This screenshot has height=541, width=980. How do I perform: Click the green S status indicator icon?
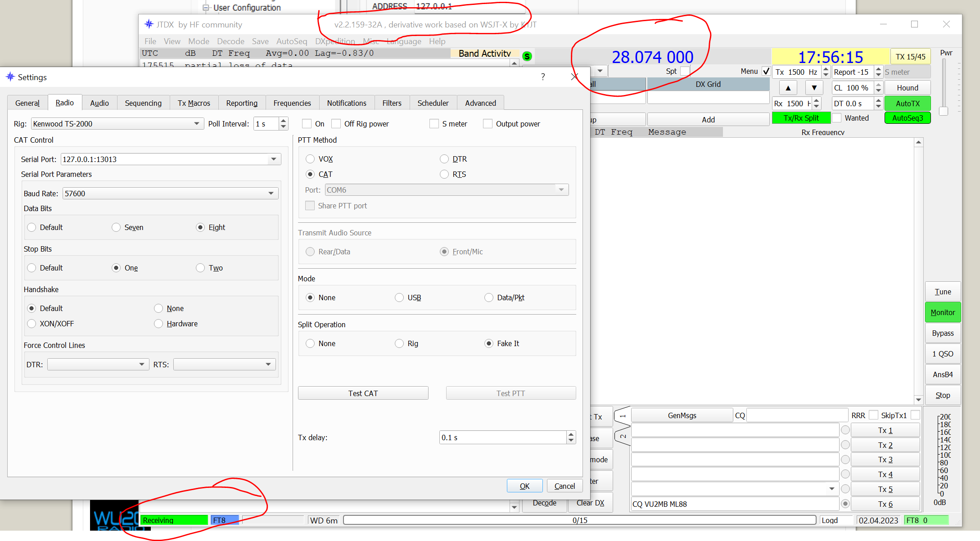pos(527,56)
